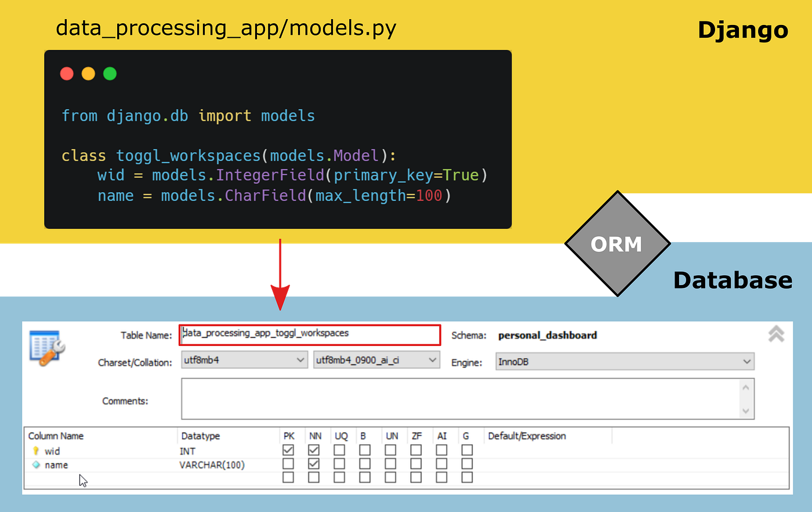Screen dimensions: 812x512
Task: Click inside the Comments text area
Action: (x=461, y=399)
